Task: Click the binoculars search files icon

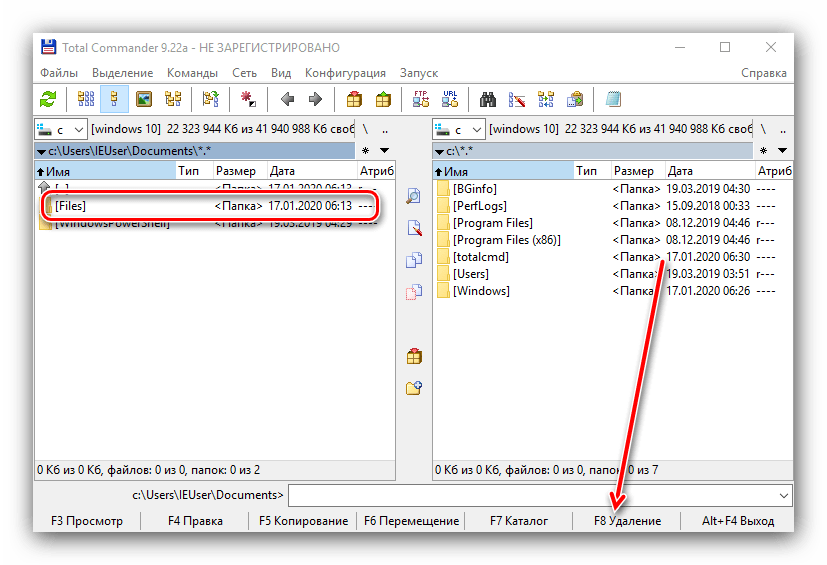Action: tap(489, 99)
